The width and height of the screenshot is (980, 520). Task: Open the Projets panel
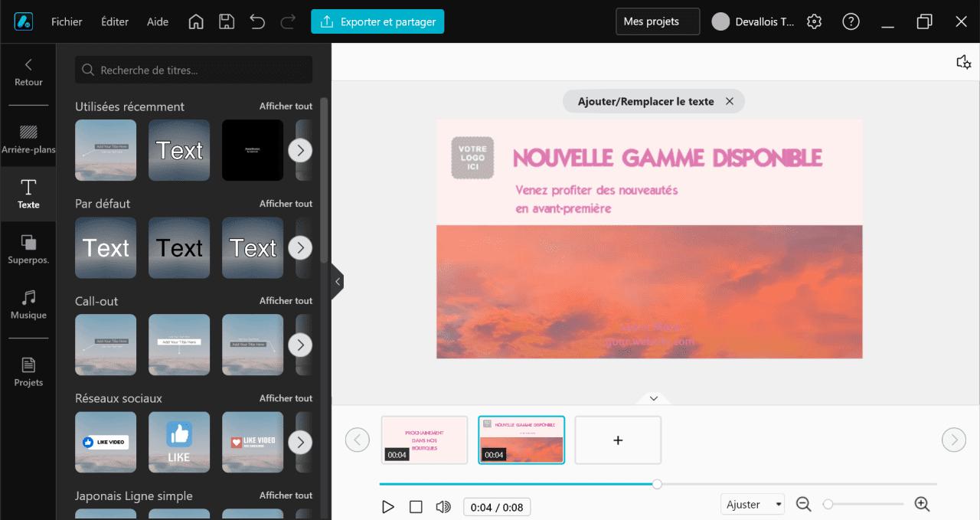[28, 372]
